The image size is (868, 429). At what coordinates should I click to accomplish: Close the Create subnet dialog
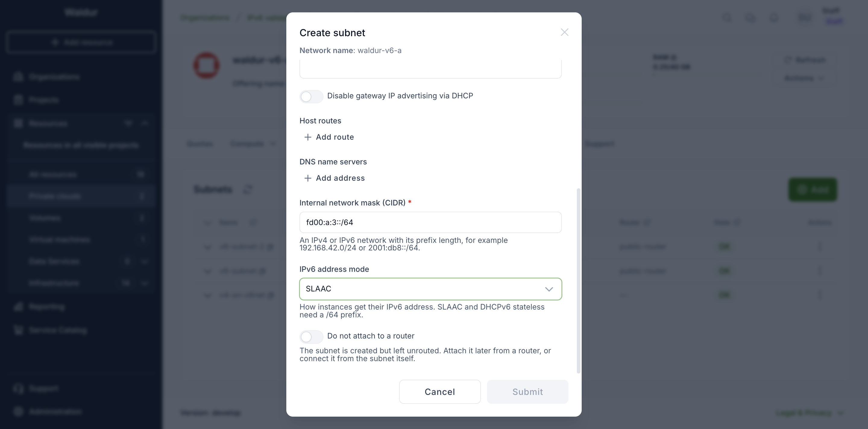[x=565, y=32]
